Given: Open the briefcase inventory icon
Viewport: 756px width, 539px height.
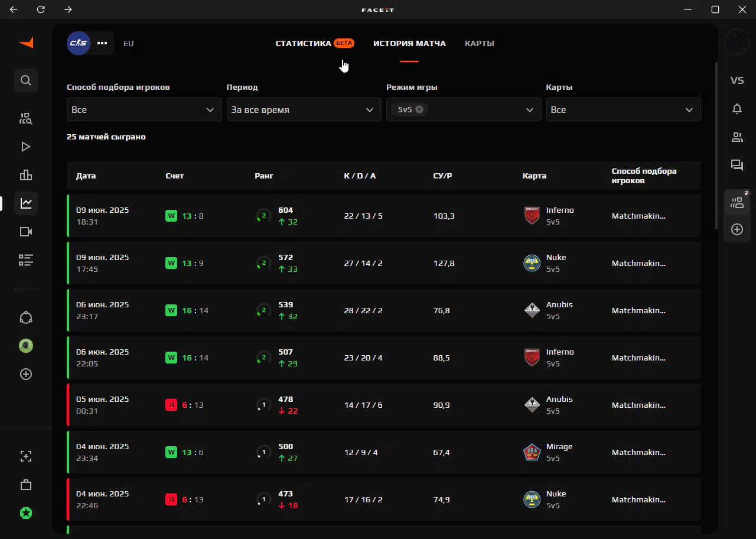Looking at the screenshot, I should [26, 485].
